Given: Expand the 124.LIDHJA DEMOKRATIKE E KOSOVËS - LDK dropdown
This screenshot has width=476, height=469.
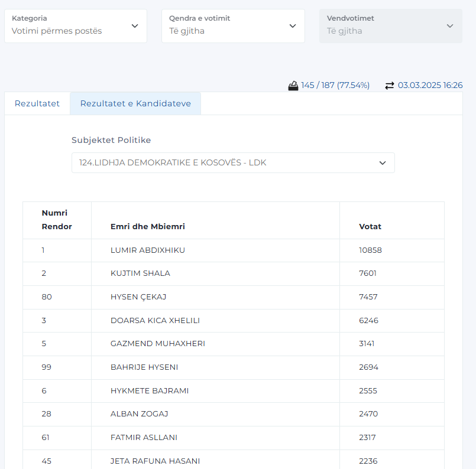Looking at the screenshot, I should (233, 163).
